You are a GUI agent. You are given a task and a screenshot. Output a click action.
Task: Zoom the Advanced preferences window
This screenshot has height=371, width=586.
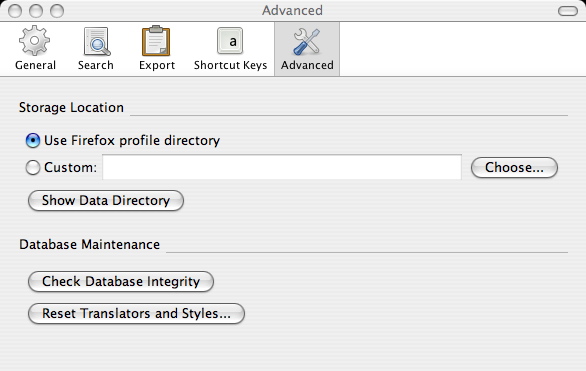point(57,11)
